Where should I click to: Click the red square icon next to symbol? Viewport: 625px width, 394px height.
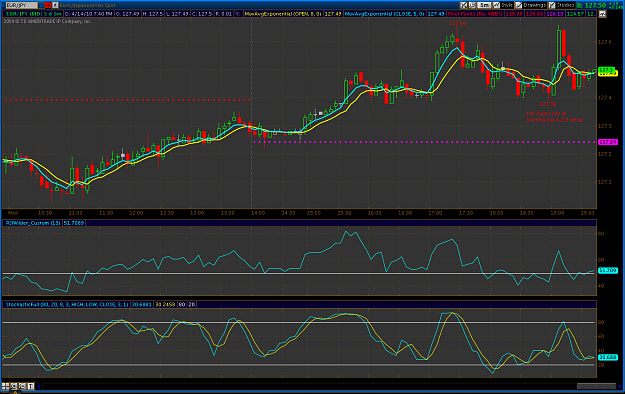[48, 5]
